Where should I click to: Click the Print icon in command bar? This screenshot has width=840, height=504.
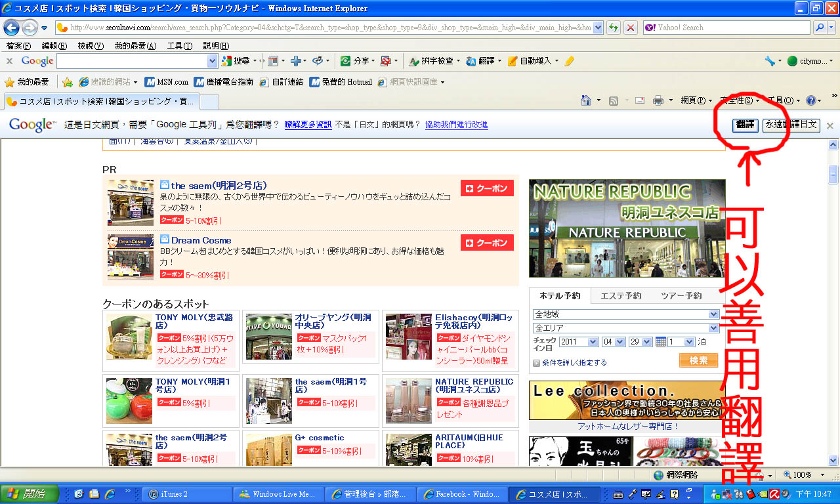658,100
